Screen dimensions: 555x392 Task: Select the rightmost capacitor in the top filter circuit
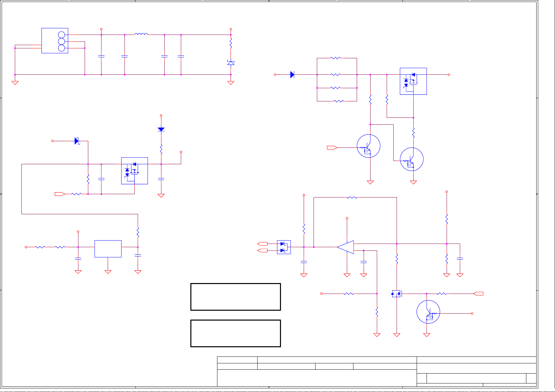tap(181, 56)
